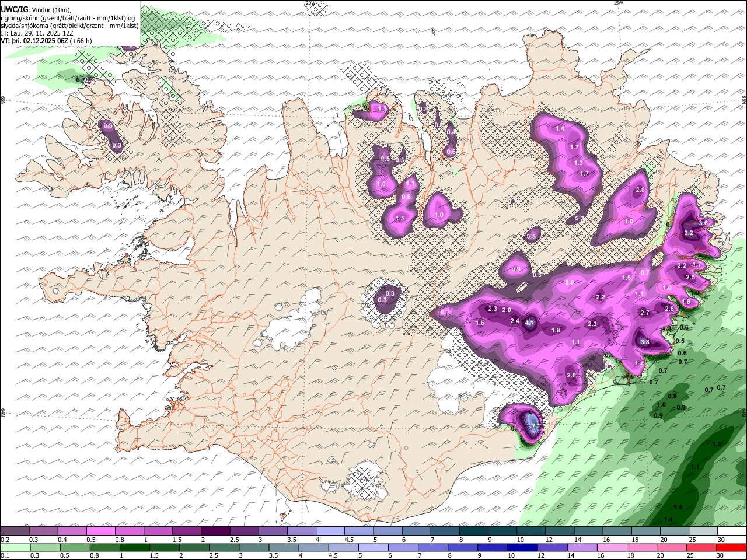Select the 2–2.5 darkest purple snow legend swatch
This screenshot has height=560, width=747.
click(x=215, y=531)
